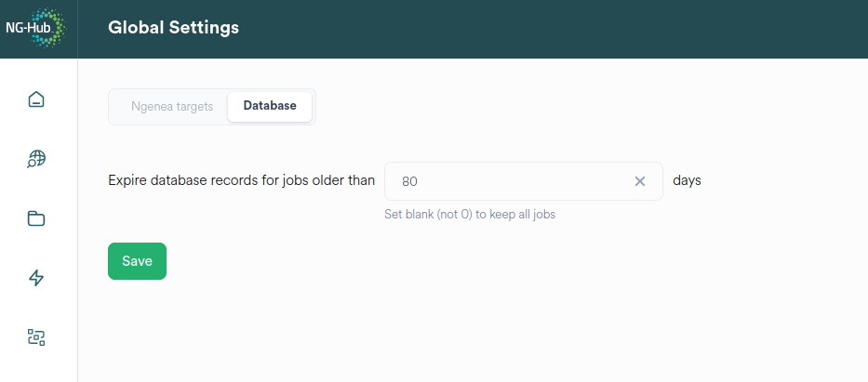
Task: Click the 'Expire database records' label
Action: click(x=241, y=180)
